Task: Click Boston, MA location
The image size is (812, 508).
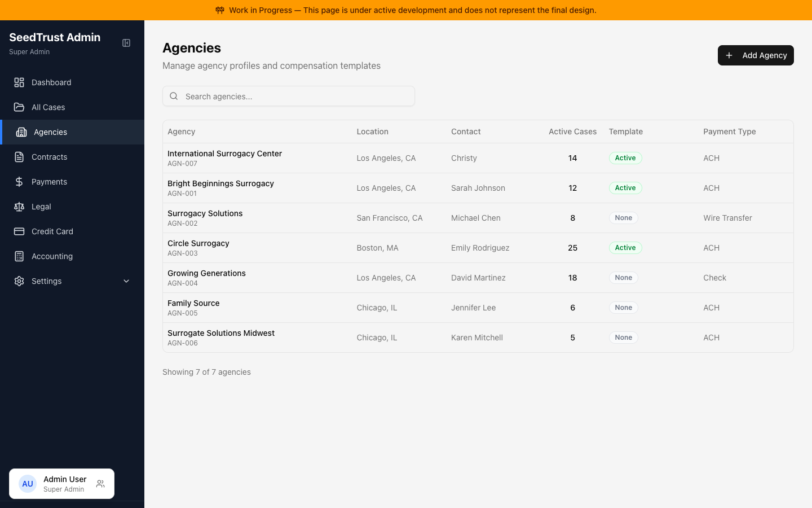Action: click(377, 248)
